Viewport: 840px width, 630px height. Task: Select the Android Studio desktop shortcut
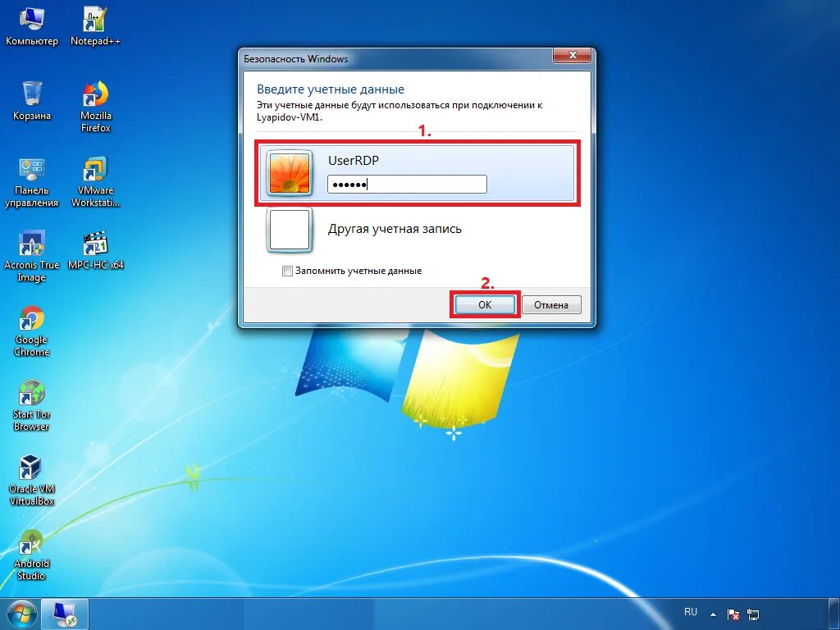(31, 555)
